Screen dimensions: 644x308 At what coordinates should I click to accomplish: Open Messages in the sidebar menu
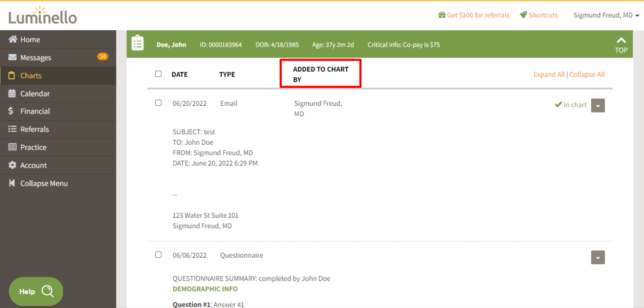click(58, 57)
